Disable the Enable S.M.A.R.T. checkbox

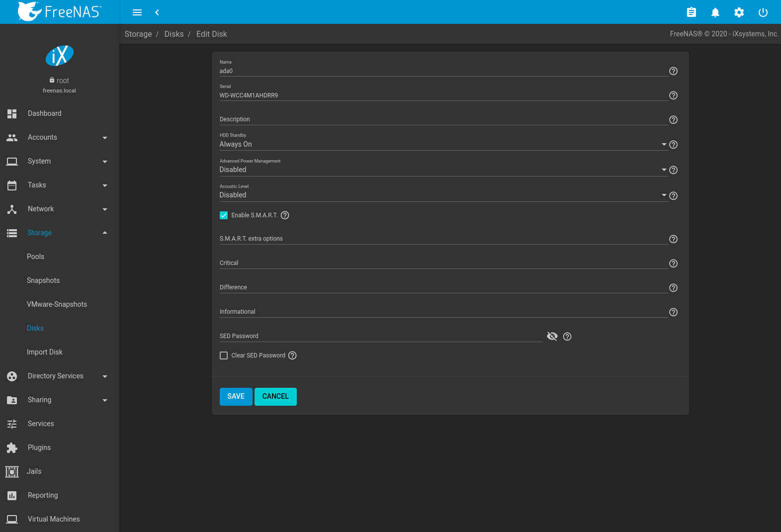tap(224, 215)
